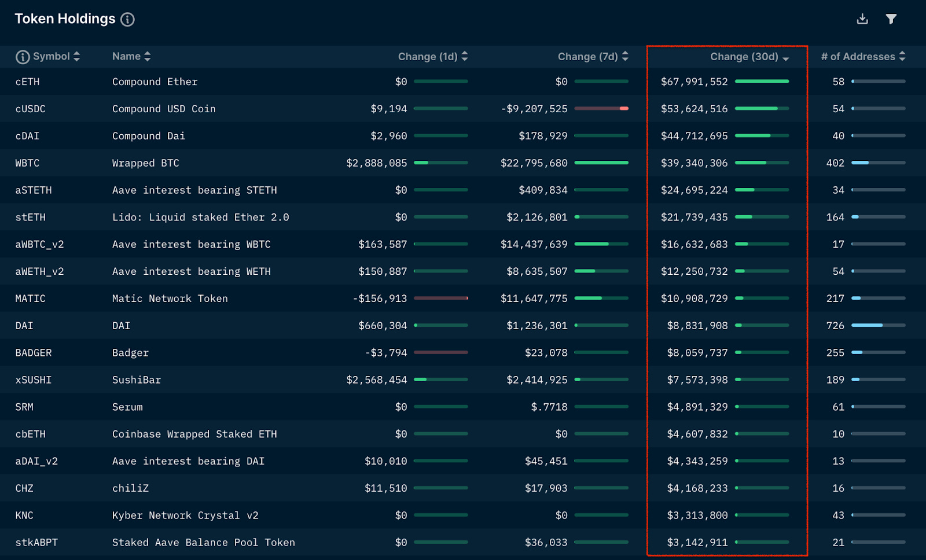The image size is (926, 560).
Task: Click the Token Holdings info icon
Action: point(127,20)
